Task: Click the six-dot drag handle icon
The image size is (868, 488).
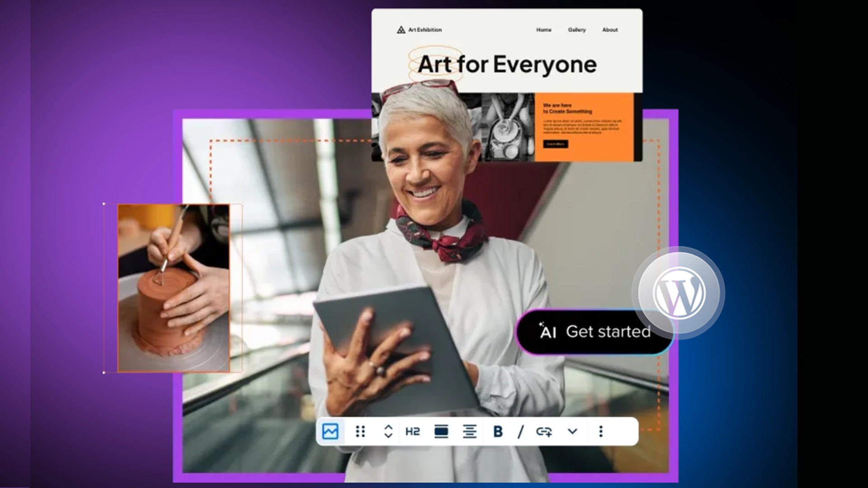Action: [x=360, y=432]
